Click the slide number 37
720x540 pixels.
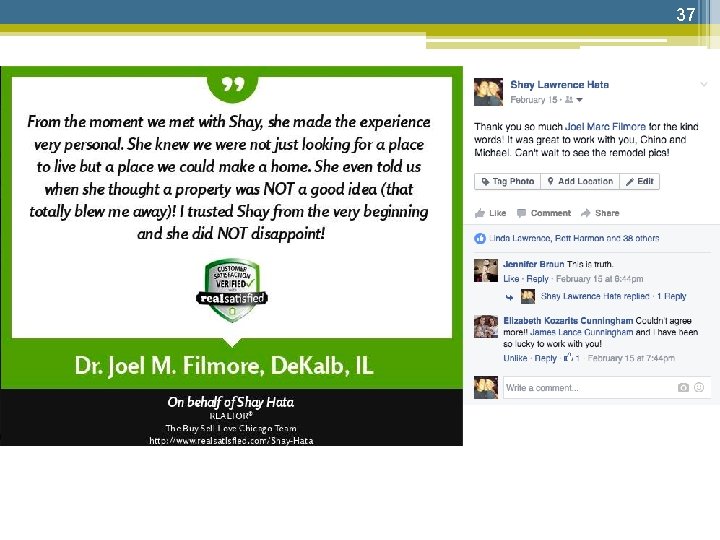pos(686,14)
